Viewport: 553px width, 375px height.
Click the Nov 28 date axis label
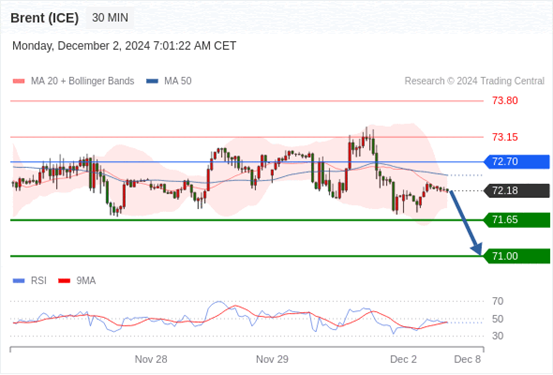tap(151, 359)
